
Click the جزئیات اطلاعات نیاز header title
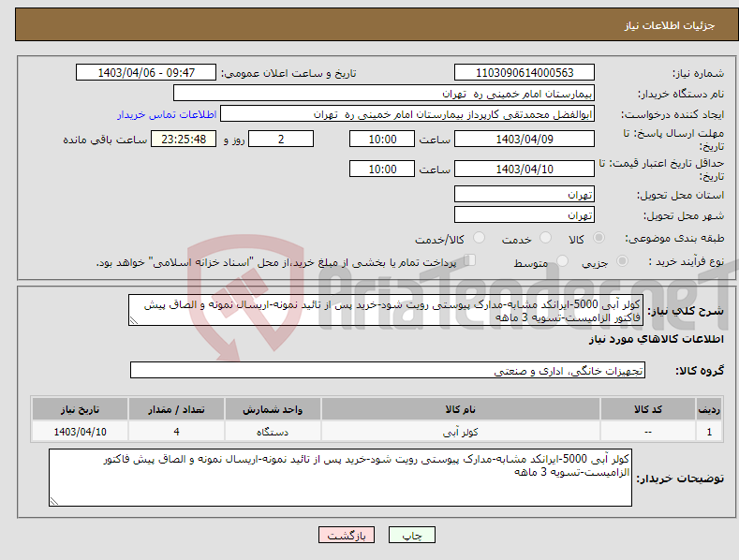click(670, 25)
